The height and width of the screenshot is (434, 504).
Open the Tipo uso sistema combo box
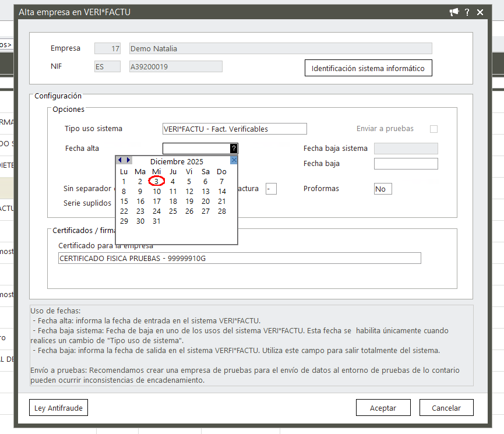tap(234, 129)
